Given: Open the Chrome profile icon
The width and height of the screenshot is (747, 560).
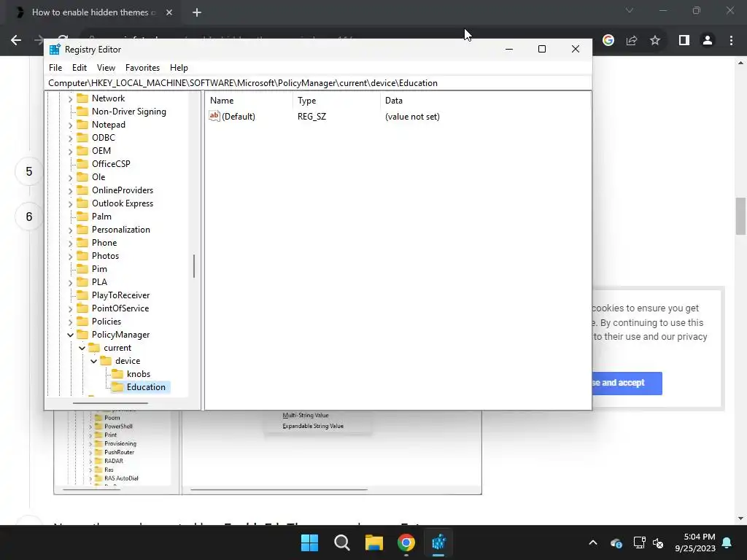Looking at the screenshot, I should coord(708,41).
